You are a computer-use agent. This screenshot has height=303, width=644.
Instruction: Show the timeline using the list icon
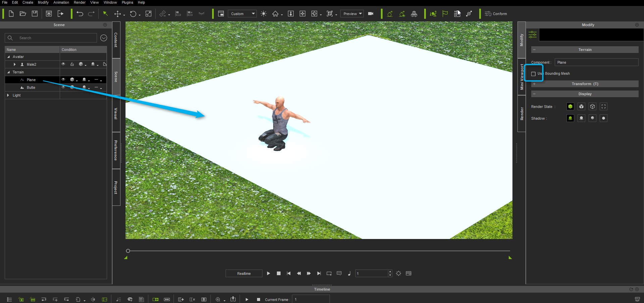(x=408, y=274)
